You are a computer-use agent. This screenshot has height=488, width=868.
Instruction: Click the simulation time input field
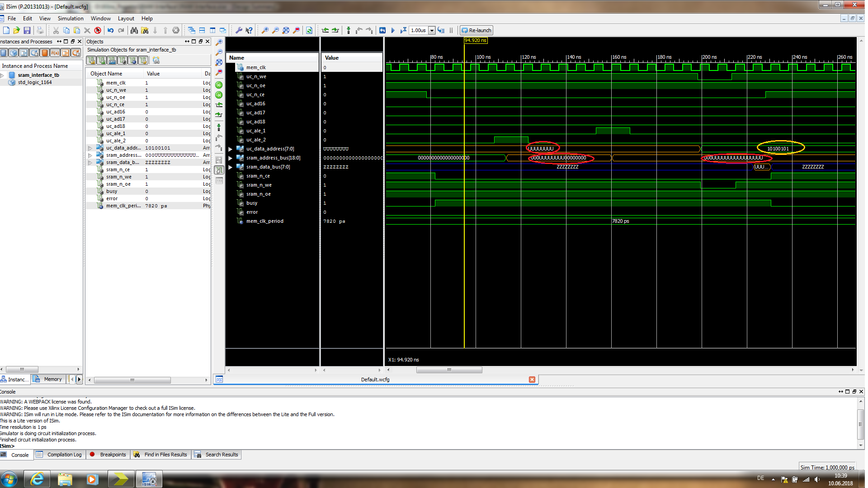coord(419,30)
